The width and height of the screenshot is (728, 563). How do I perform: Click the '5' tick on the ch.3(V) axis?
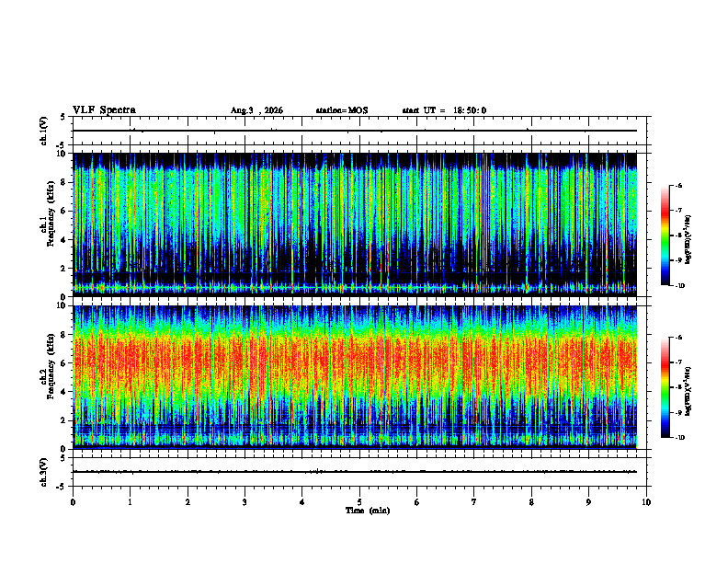pos(63,458)
